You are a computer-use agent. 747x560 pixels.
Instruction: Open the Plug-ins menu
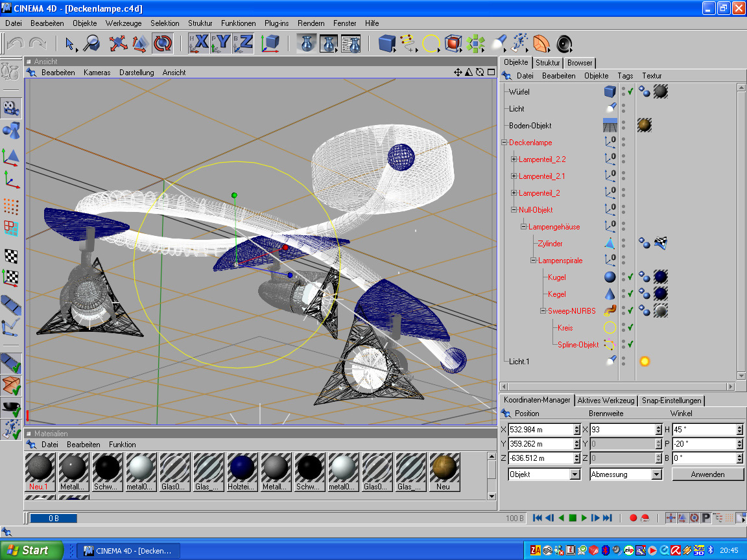coord(276,23)
